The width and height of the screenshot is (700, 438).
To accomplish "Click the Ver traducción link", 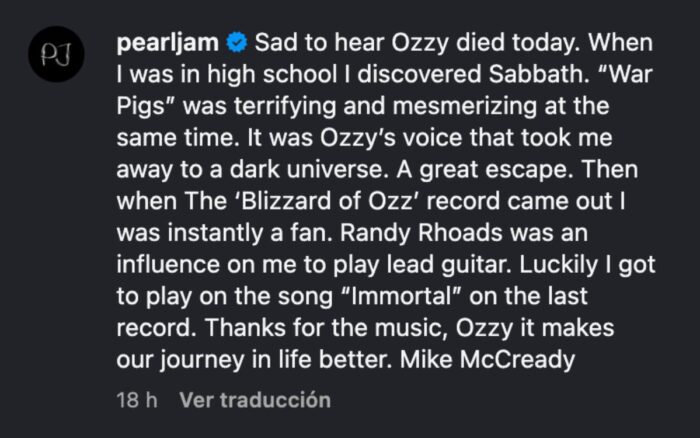I will (x=254, y=400).
